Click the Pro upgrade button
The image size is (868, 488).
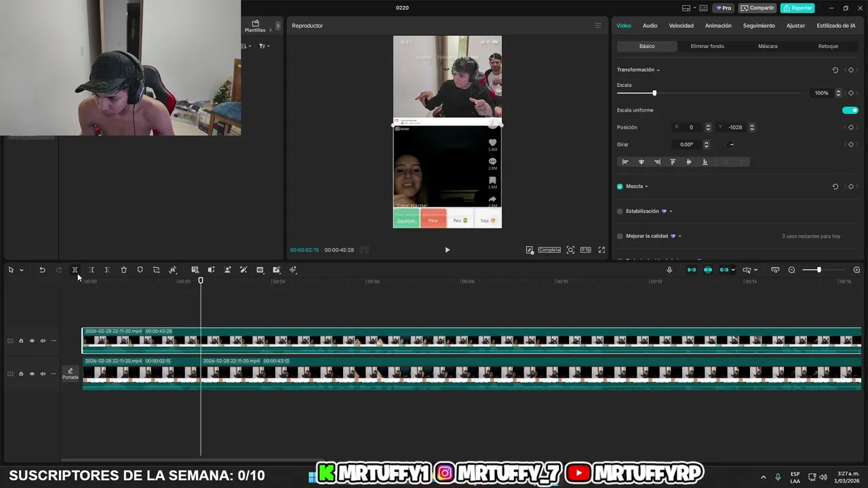(724, 8)
